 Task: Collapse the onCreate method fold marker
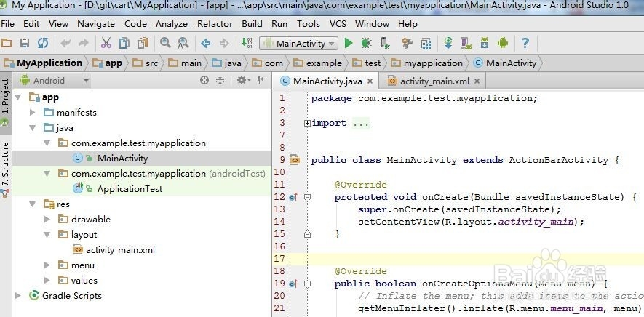pyautogui.click(x=307, y=198)
